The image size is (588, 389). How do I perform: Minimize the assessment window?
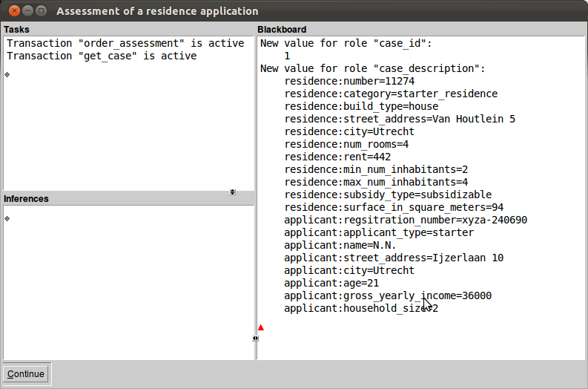coord(27,11)
